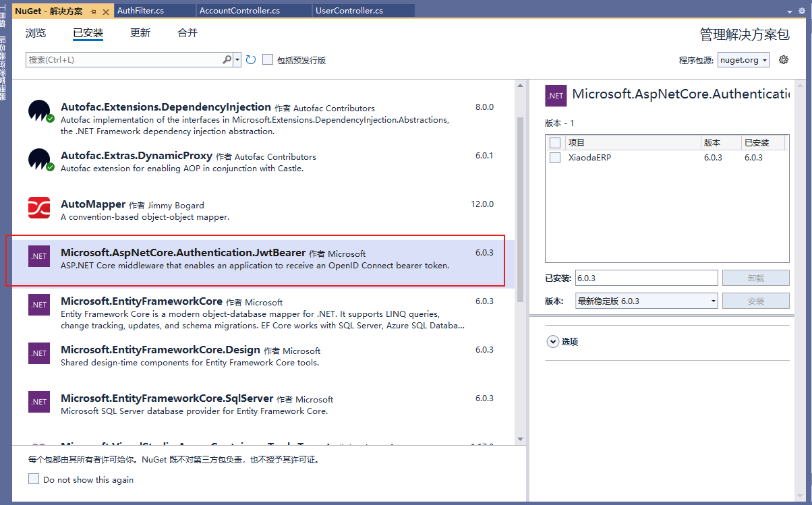Open the 程序包源 nuget.org dropdown
Image resolution: width=812 pixels, height=505 pixels.
click(x=743, y=60)
